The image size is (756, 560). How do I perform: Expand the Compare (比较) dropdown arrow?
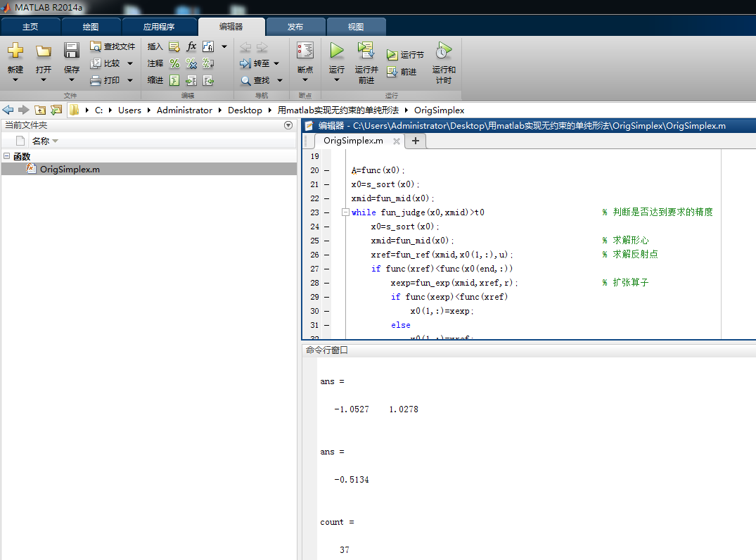(x=130, y=63)
